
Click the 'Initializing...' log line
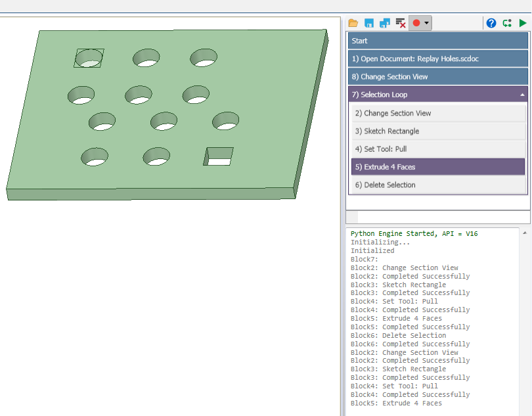(380, 242)
